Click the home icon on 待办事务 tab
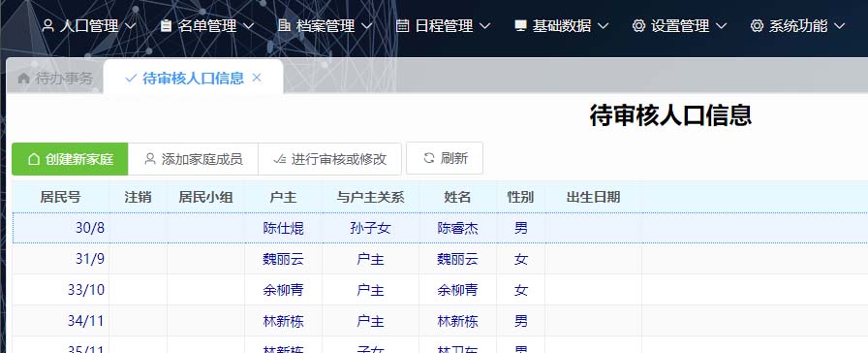The width and height of the screenshot is (868, 353). click(23, 79)
